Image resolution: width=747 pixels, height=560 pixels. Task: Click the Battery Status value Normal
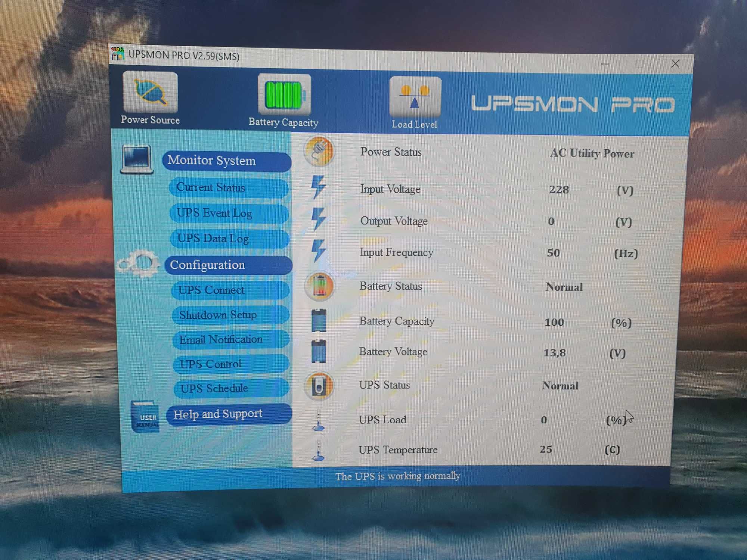point(564,287)
